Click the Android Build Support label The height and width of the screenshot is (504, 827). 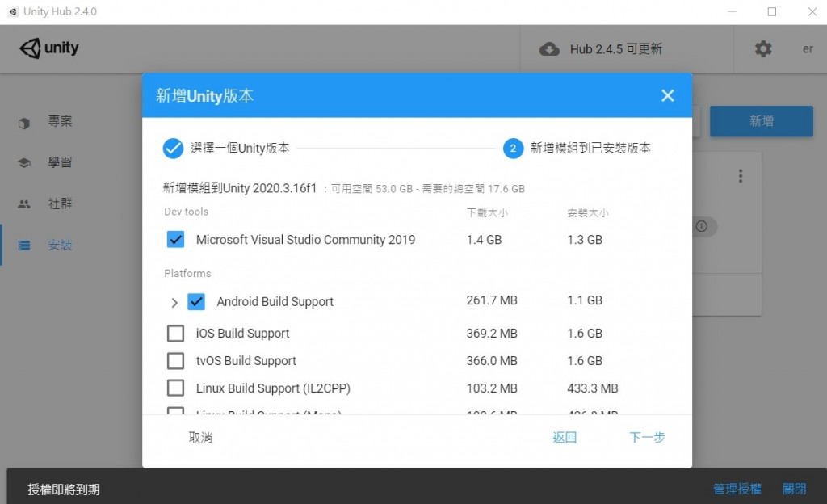tap(275, 301)
